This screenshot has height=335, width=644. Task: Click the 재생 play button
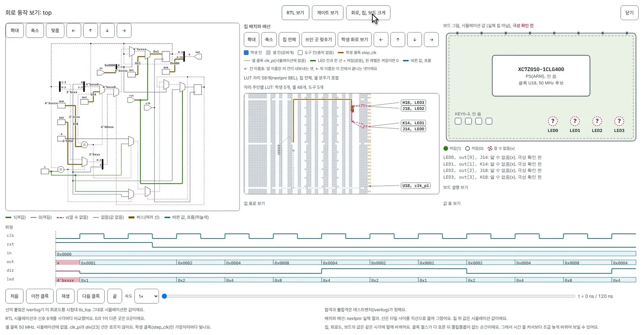coord(66,296)
